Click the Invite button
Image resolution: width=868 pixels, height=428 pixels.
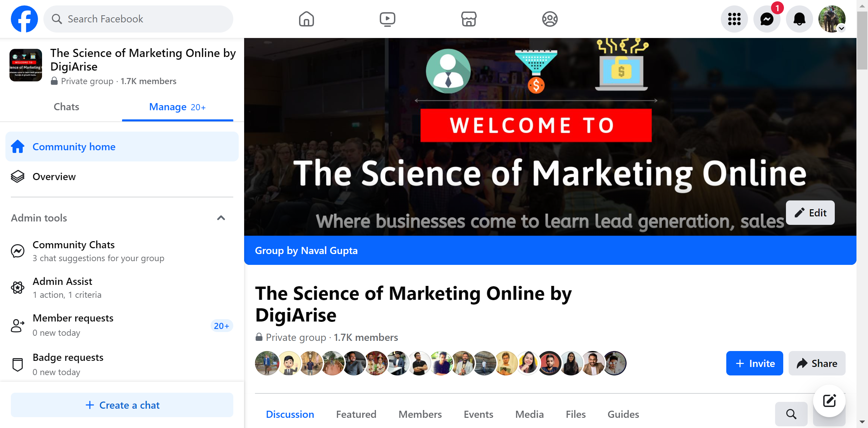click(x=754, y=363)
